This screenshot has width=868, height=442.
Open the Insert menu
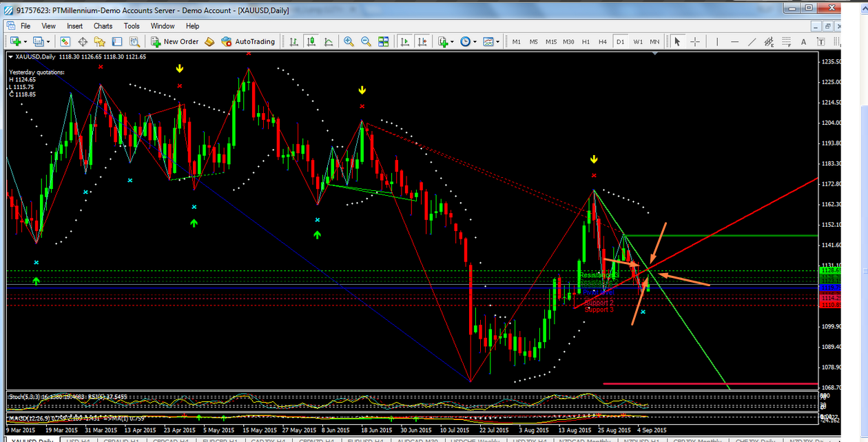pyautogui.click(x=74, y=26)
